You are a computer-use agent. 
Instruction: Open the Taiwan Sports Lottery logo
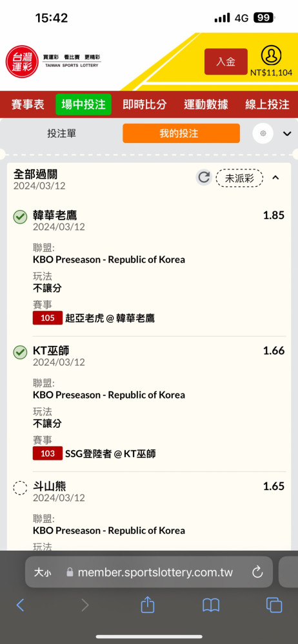[x=54, y=62]
